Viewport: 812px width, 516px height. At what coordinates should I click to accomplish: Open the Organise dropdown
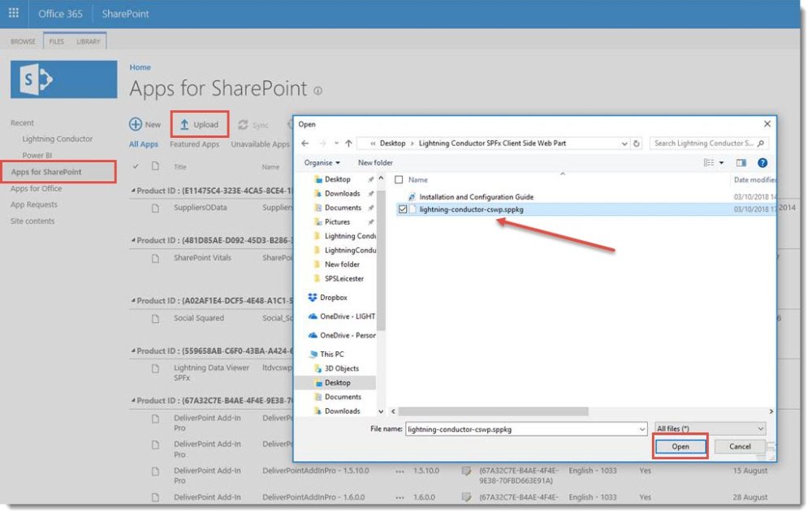tap(323, 162)
